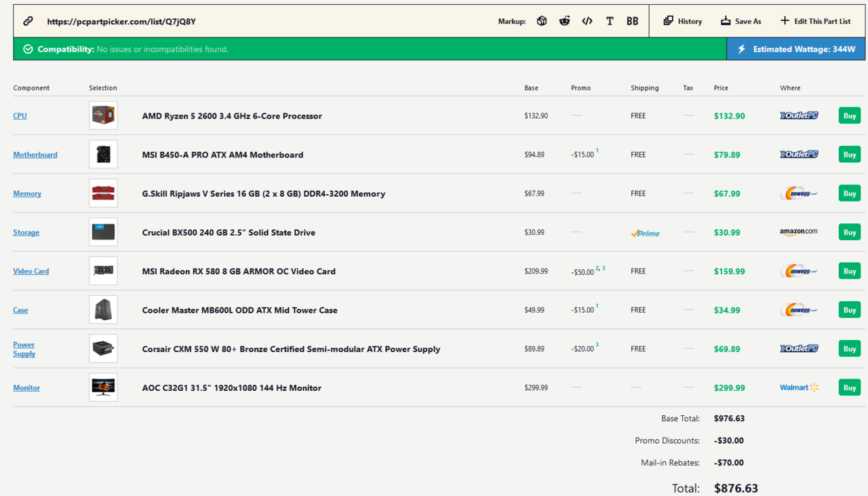The image size is (868, 496).
Task: Click Newegg logo in Case row
Action: (799, 309)
